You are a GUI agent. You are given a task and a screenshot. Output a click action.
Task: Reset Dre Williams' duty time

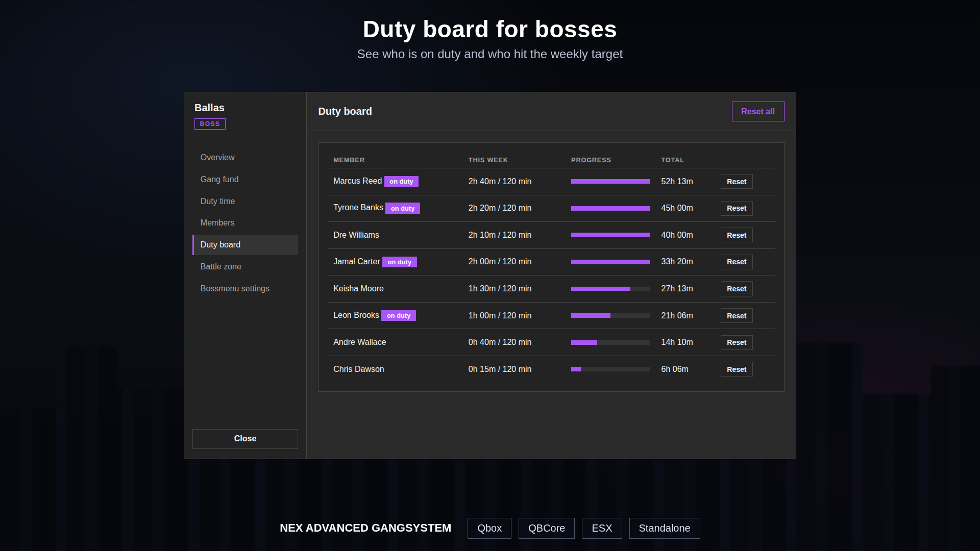click(x=737, y=235)
